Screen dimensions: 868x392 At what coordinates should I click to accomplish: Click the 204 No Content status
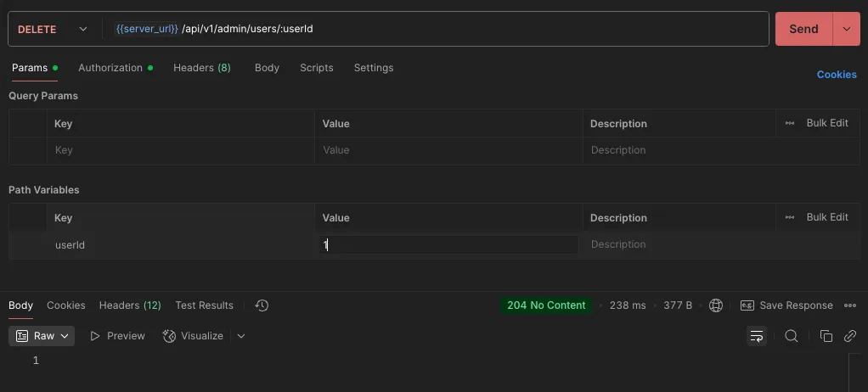tap(546, 305)
